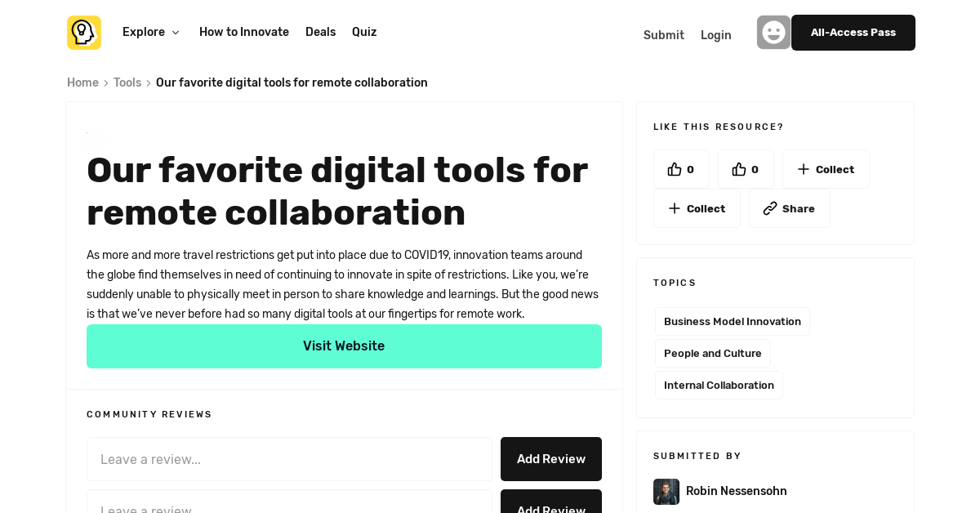The height and width of the screenshot is (513, 980).
Task: Select Deals from the top navigation
Action: [x=320, y=32]
